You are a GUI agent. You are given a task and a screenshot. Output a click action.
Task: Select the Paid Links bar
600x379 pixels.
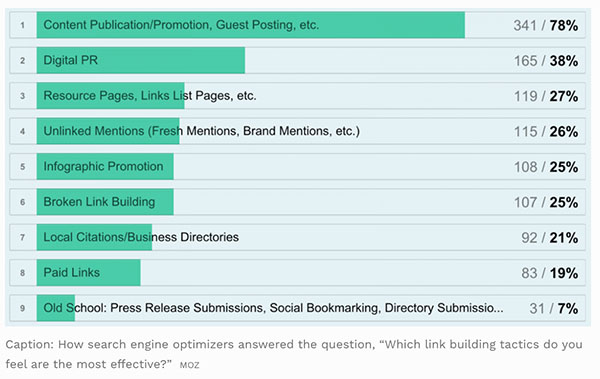click(x=88, y=273)
